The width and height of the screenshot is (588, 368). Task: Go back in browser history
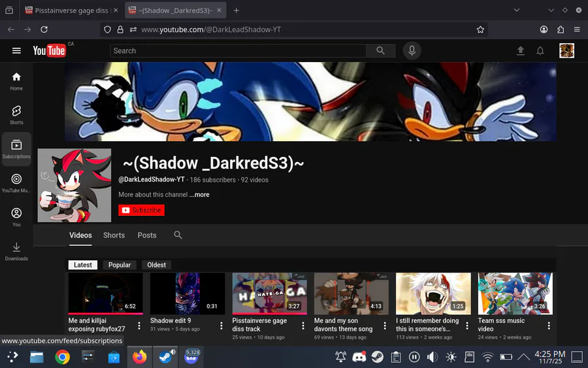(11, 29)
